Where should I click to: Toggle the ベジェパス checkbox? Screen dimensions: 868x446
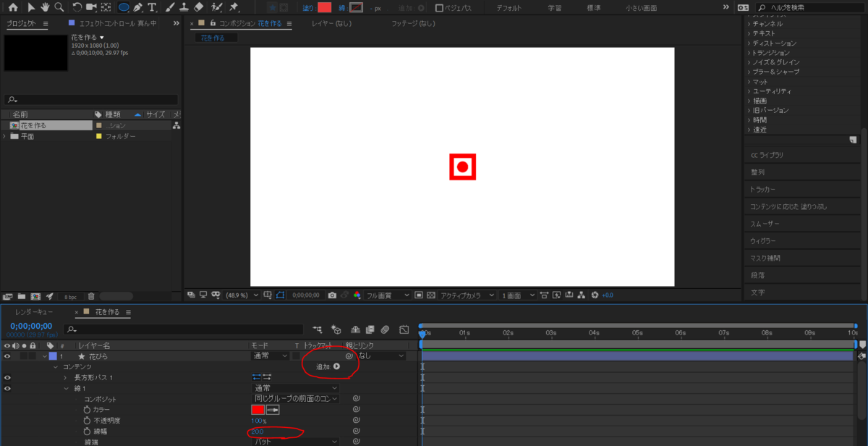pos(439,8)
